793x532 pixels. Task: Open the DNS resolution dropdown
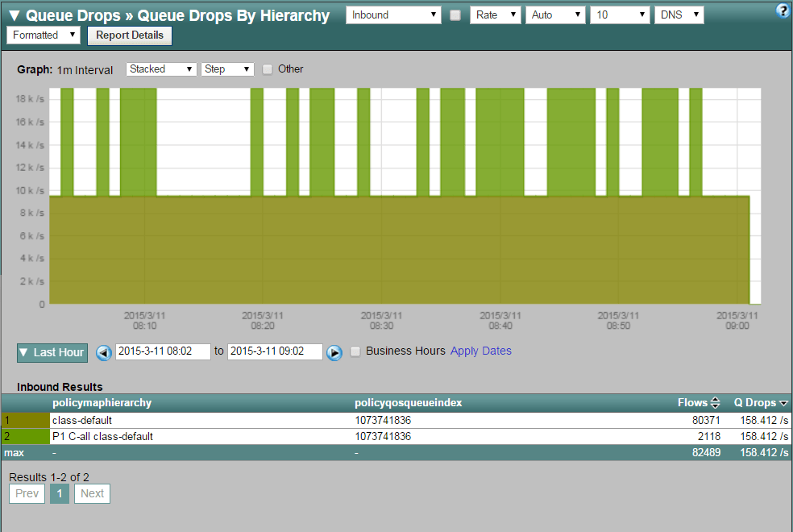(679, 15)
